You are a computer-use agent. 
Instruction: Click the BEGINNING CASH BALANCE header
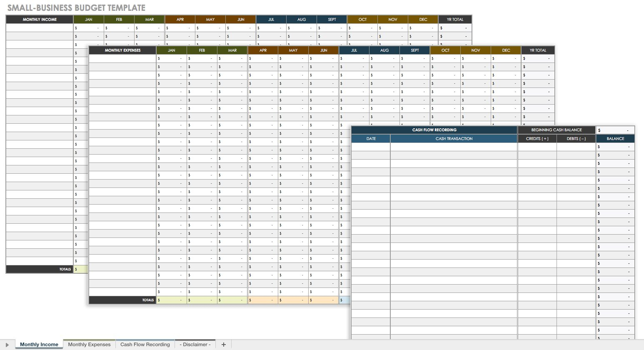click(556, 130)
